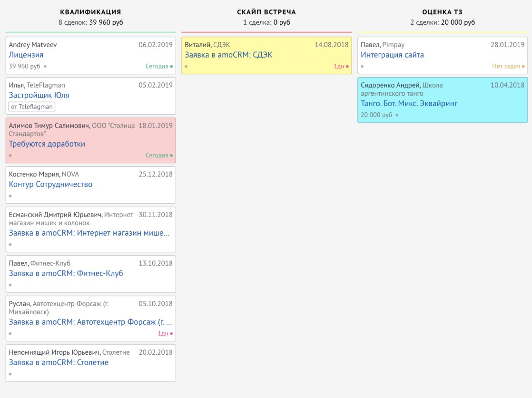Open deal Танго. Бот. Микс. Эквайринг
The height and width of the screenshot is (398, 532).
(x=409, y=103)
